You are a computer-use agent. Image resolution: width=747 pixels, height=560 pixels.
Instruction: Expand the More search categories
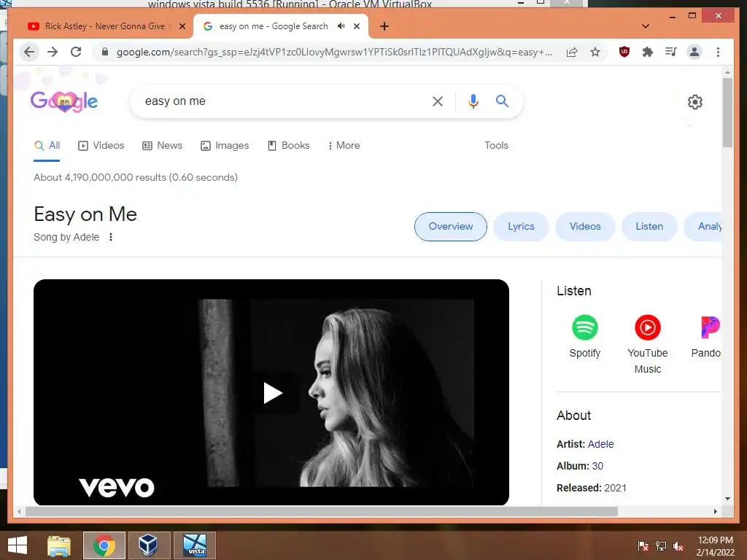coord(344,146)
